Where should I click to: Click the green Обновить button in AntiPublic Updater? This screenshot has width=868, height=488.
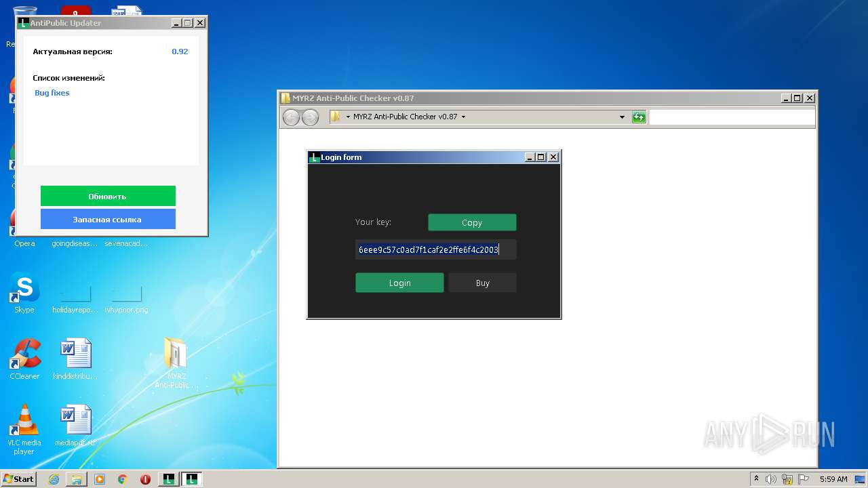108,196
